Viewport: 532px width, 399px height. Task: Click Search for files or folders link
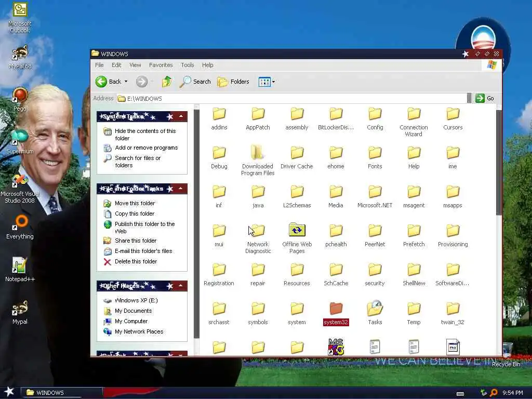[138, 162]
